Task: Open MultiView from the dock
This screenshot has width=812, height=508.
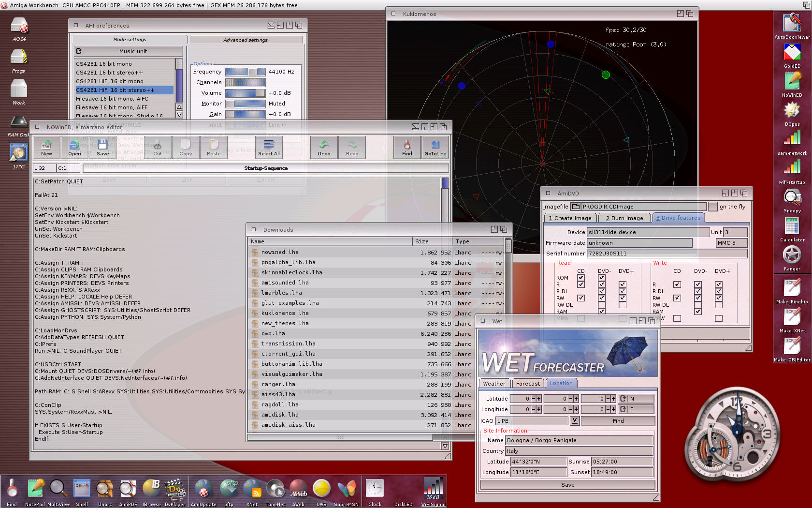Action: [58, 492]
